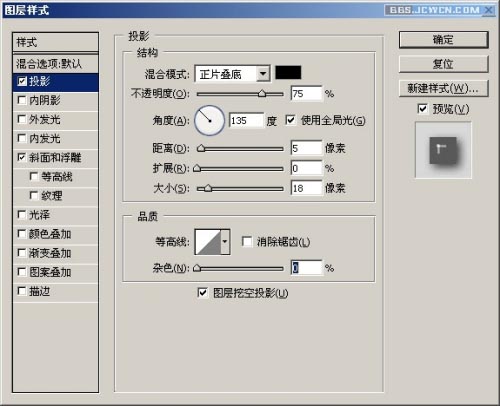Expand the 等高线 contour dropdown arrow
Image resolution: width=500 pixels, height=406 pixels.
click(225, 242)
